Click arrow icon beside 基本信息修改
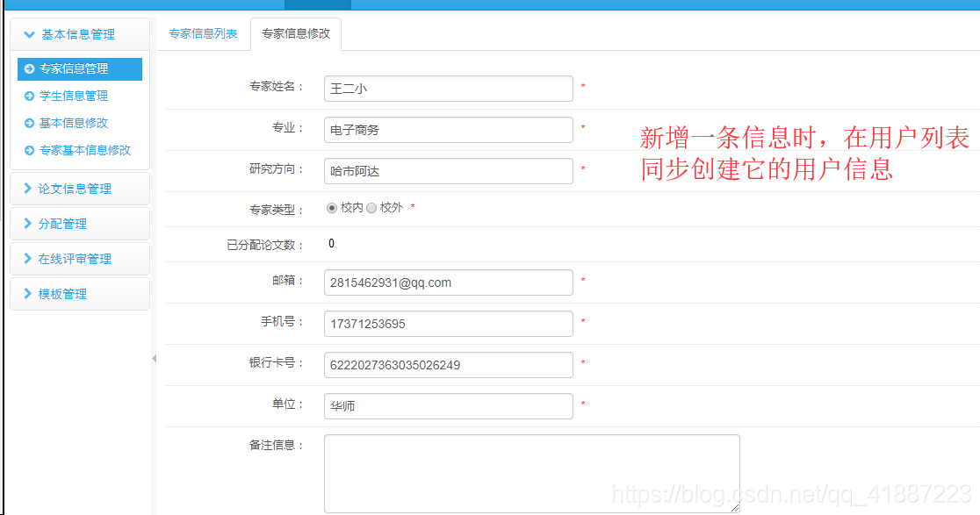980x515 pixels. click(29, 123)
